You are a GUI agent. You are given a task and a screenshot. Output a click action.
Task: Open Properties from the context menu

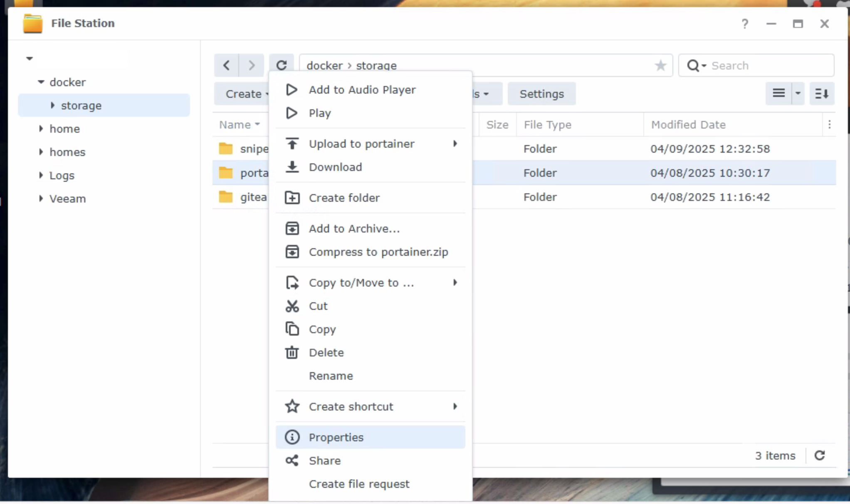[370, 437]
